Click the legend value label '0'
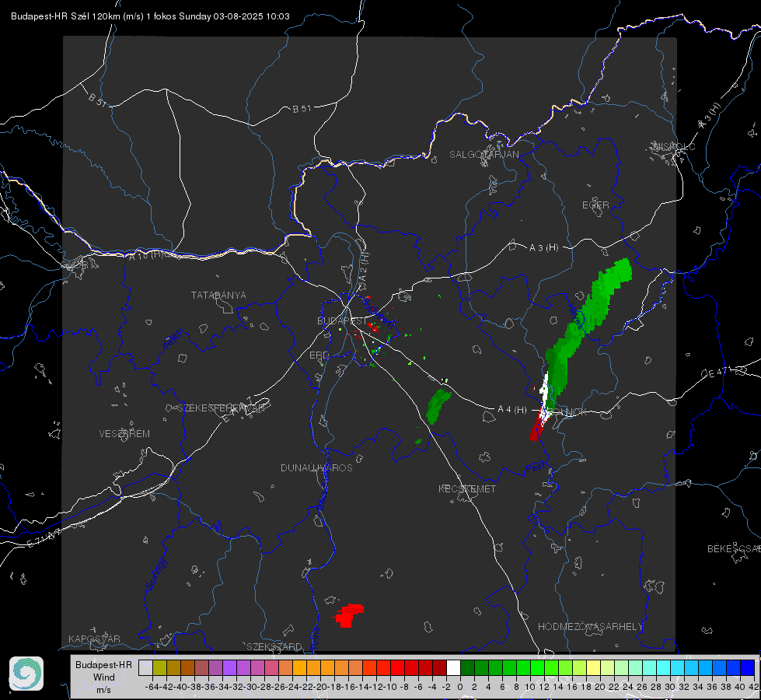This screenshot has width=761, height=700. click(x=460, y=687)
